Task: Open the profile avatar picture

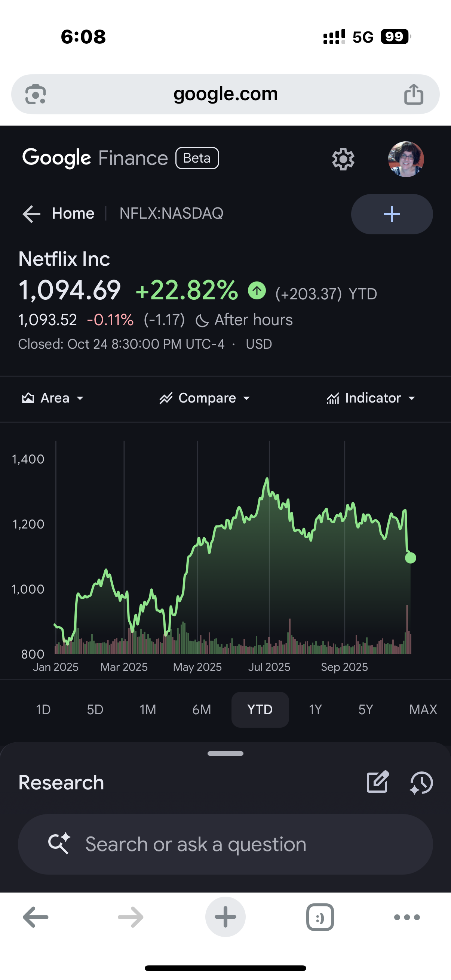Action: click(406, 159)
